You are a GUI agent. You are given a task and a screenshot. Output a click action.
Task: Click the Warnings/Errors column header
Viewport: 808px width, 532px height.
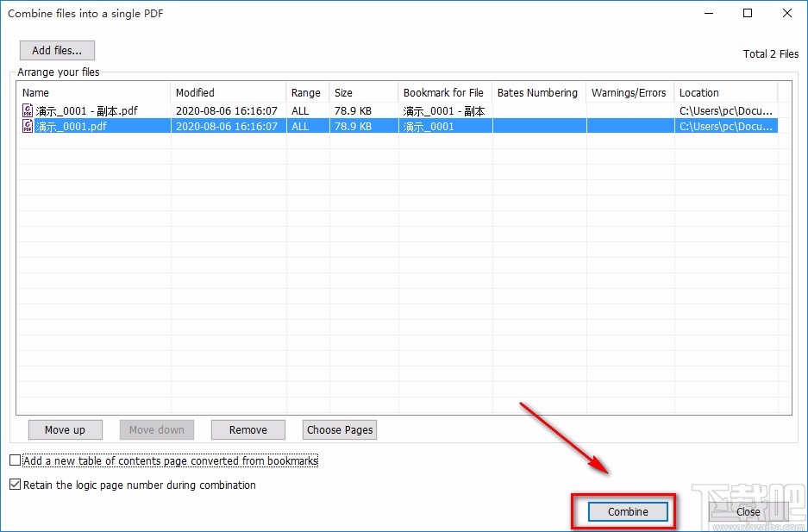coord(629,92)
